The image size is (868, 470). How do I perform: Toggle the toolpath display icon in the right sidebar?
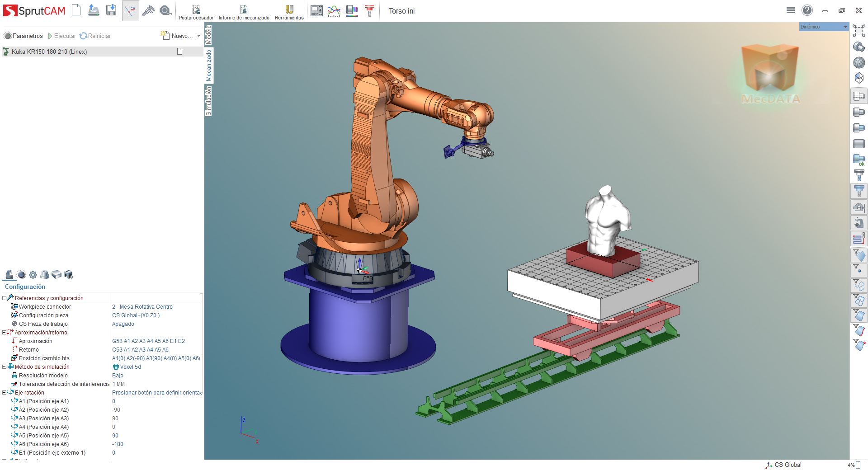point(859,239)
